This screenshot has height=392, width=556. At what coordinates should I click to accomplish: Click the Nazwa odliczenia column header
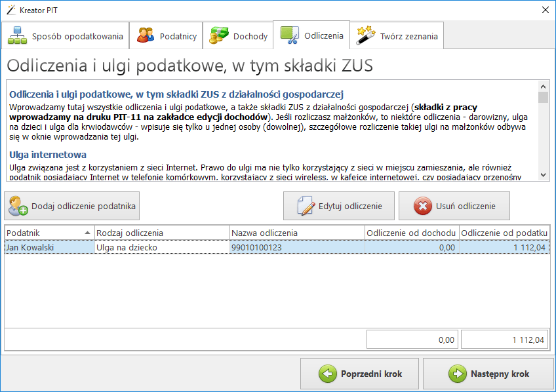[x=295, y=233]
